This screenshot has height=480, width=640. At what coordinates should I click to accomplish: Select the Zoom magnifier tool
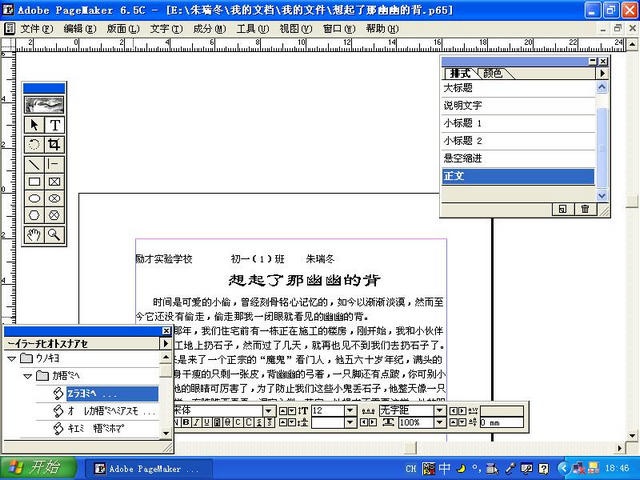[x=54, y=235]
